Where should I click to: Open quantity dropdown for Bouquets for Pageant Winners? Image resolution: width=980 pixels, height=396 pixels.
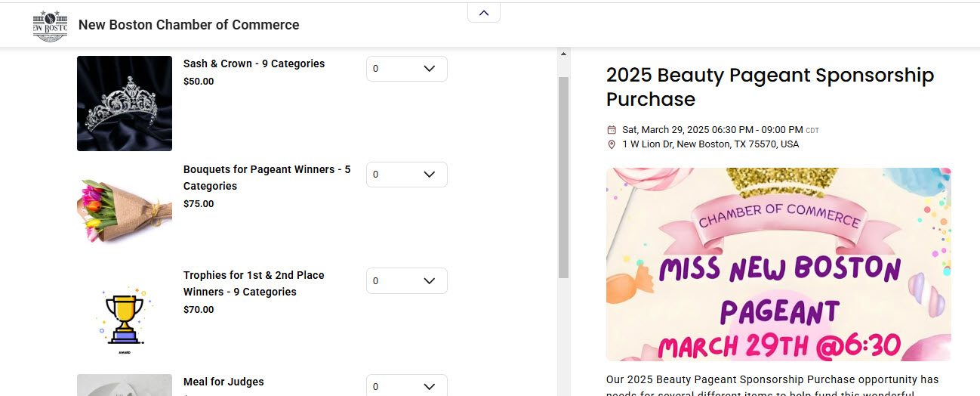(x=406, y=175)
